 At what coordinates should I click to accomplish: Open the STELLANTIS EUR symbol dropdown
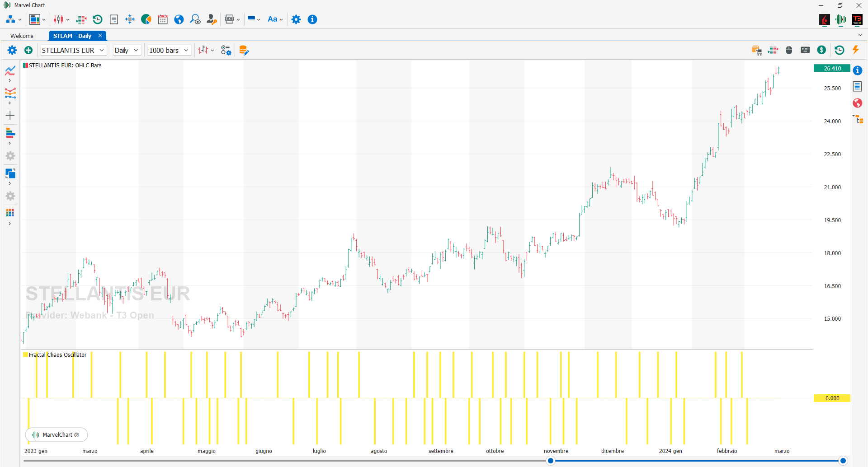click(x=73, y=50)
